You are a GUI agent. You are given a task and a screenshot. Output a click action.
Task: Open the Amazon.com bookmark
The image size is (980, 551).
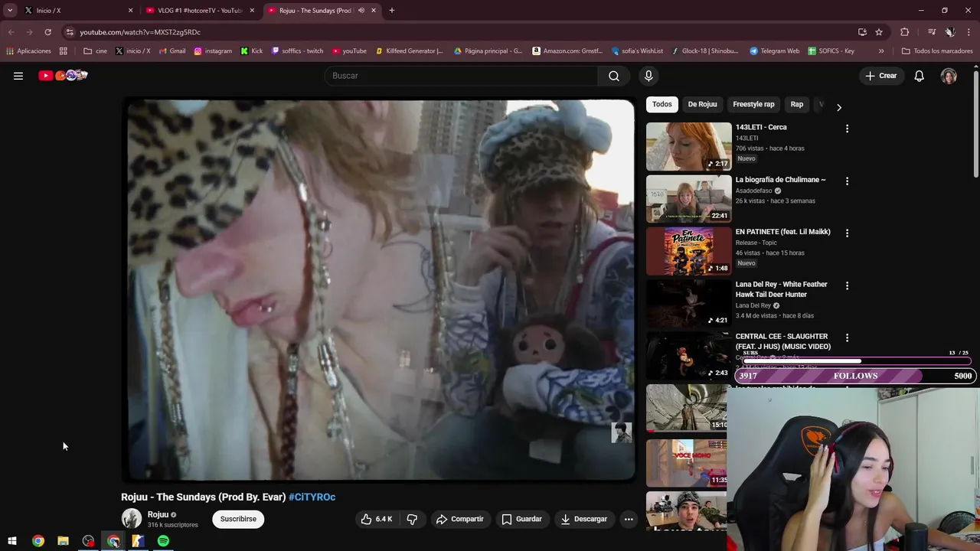coord(567,51)
